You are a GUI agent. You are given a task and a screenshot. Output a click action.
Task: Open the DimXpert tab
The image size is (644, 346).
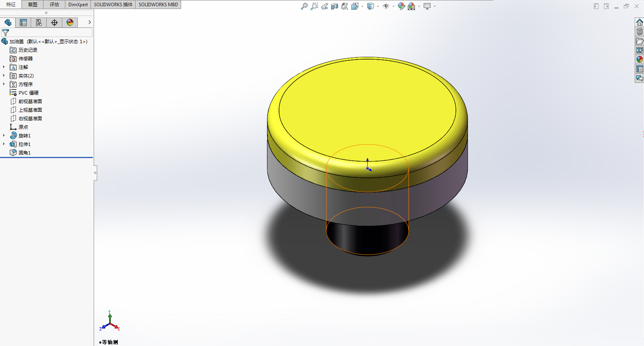coord(78,5)
